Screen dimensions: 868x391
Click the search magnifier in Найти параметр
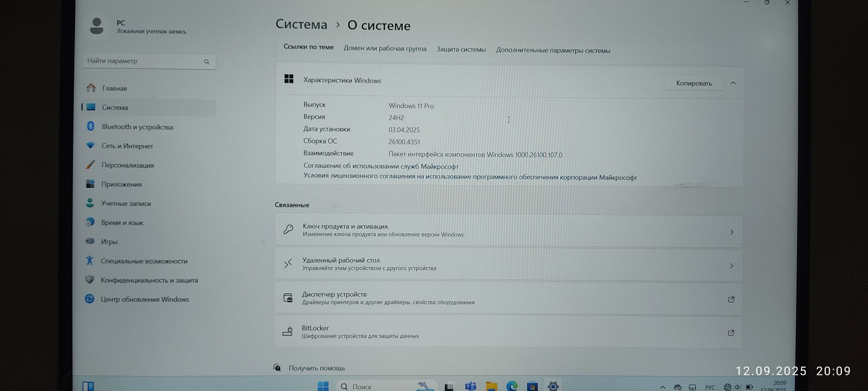pos(207,62)
